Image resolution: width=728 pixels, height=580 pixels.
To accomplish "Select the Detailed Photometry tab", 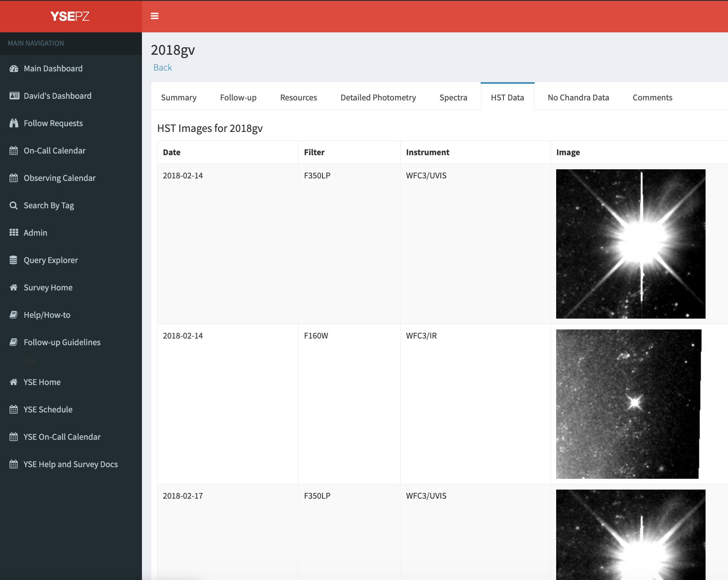I will click(378, 97).
